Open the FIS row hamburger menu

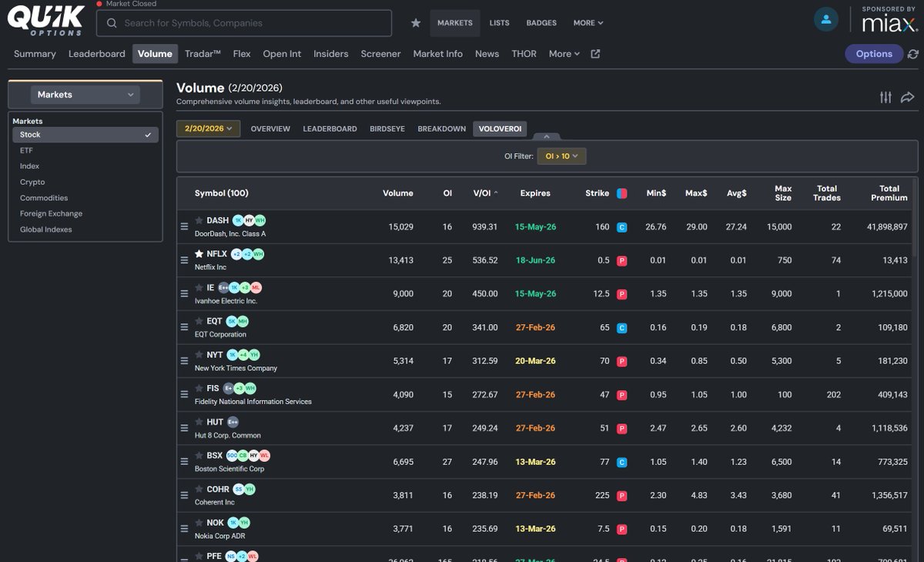pos(184,394)
